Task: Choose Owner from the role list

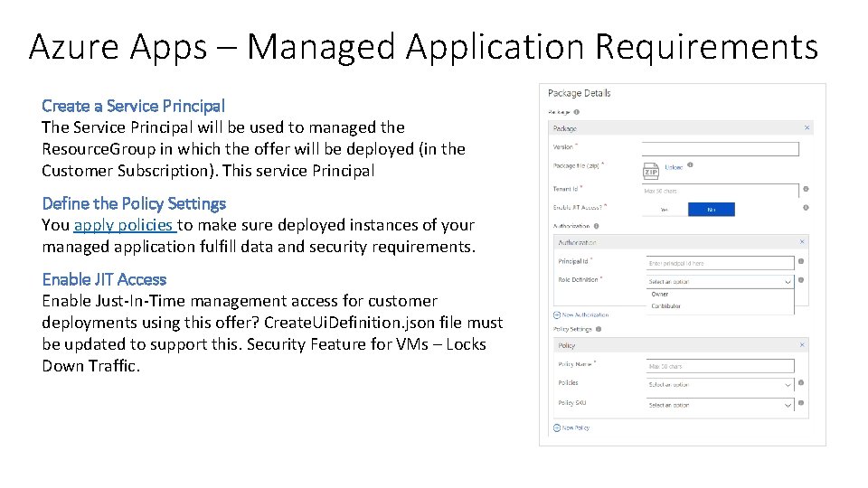Action: [x=660, y=295]
